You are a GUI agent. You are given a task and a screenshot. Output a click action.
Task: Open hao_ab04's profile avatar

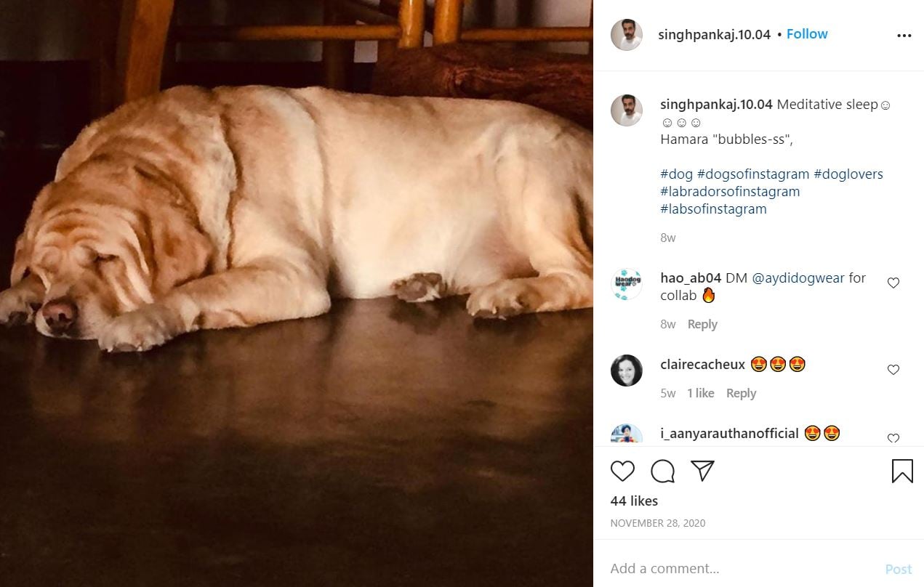626,284
